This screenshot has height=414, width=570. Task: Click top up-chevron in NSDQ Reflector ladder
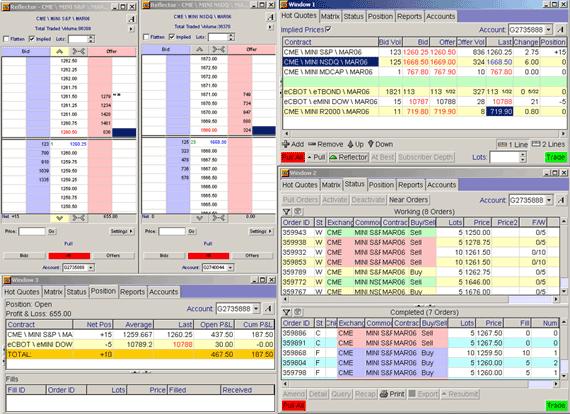coord(199,49)
